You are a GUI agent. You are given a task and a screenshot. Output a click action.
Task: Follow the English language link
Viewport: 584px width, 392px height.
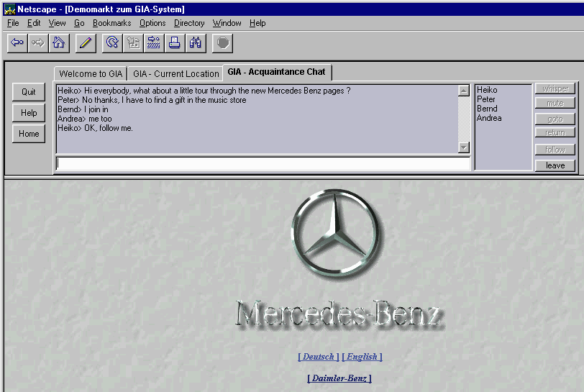coord(362,357)
